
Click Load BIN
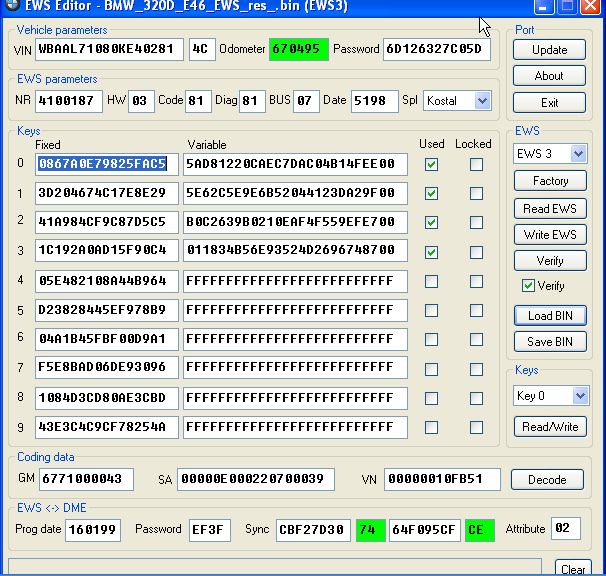tap(550, 316)
